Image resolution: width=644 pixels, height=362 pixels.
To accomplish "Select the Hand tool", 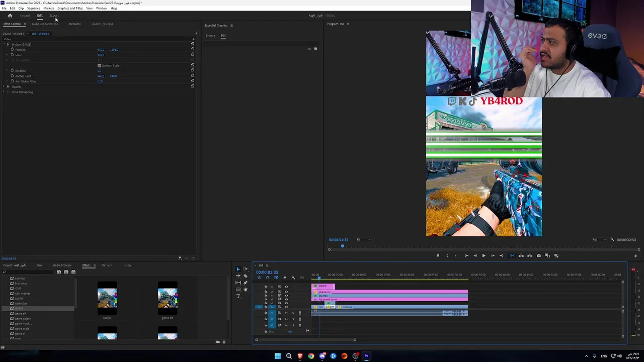I will [246, 290].
